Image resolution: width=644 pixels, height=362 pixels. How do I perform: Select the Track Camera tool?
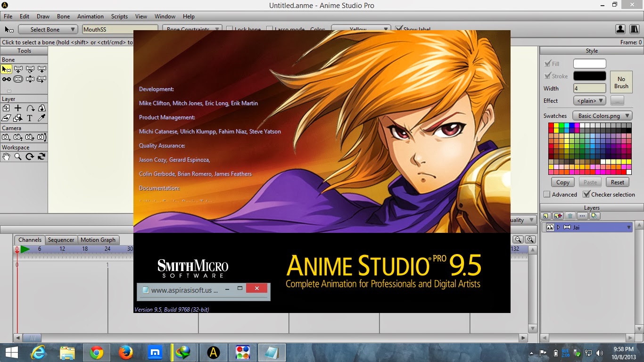coord(7,138)
